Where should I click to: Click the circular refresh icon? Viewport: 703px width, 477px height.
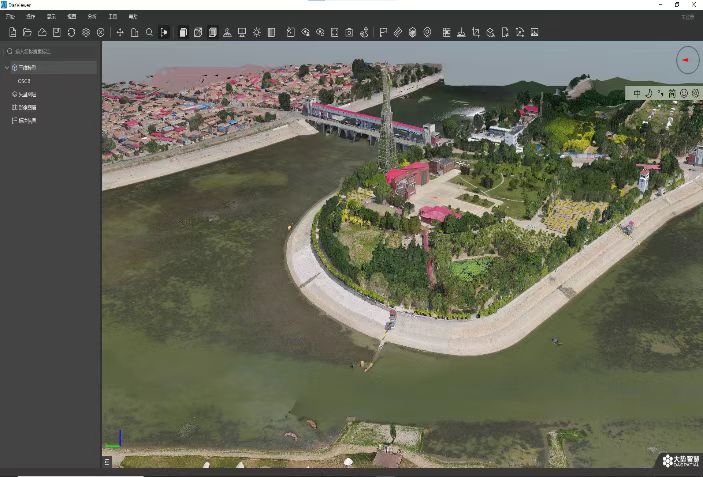click(x=71, y=32)
